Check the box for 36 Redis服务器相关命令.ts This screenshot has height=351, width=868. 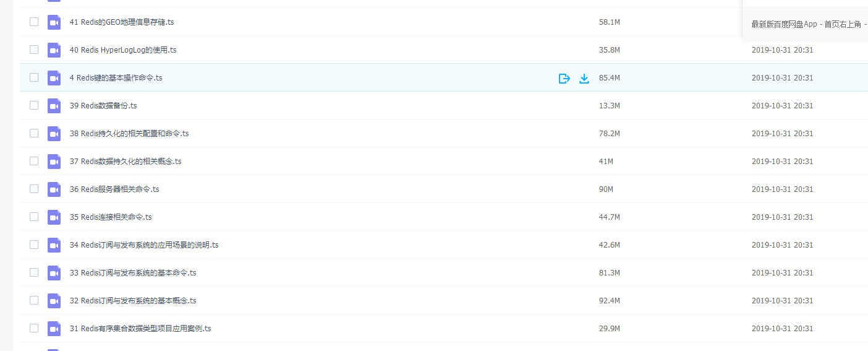tap(34, 189)
